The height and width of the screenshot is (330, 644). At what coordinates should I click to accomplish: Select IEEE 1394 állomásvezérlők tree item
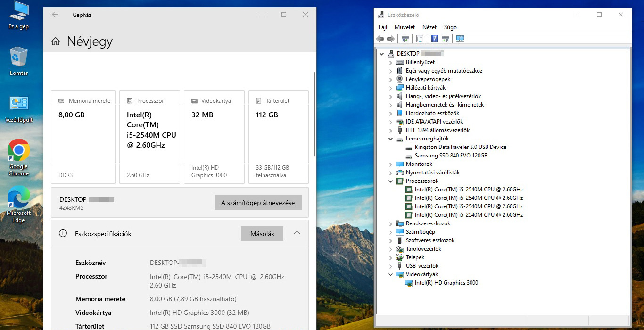pyautogui.click(x=438, y=130)
